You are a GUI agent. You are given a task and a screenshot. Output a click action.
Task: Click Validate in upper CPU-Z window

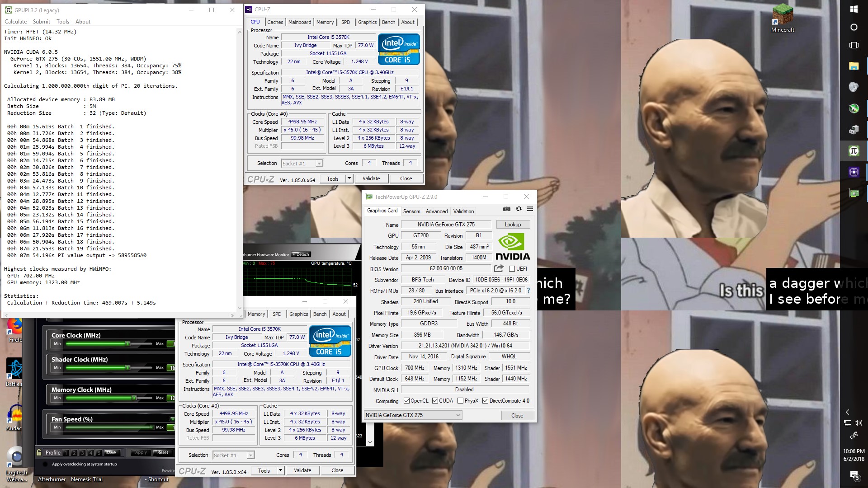pyautogui.click(x=371, y=178)
